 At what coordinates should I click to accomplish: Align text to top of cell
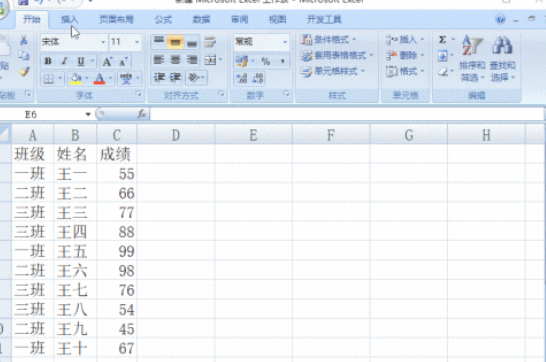pyautogui.click(x=159, y=41)
